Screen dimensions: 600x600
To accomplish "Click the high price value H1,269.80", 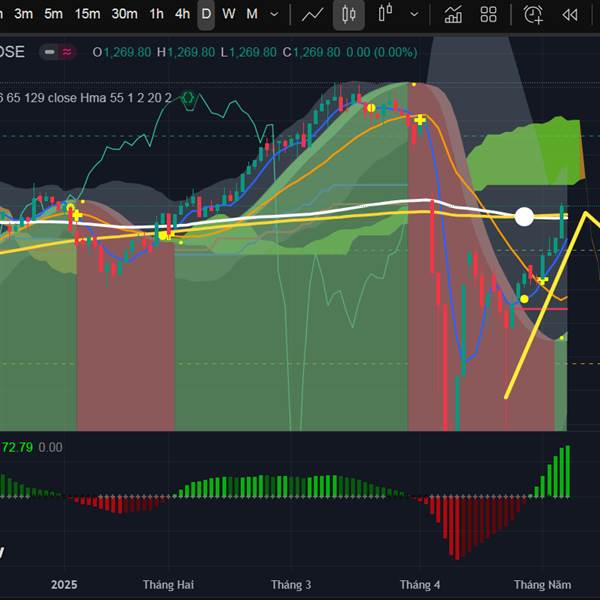I will point(186,52).
